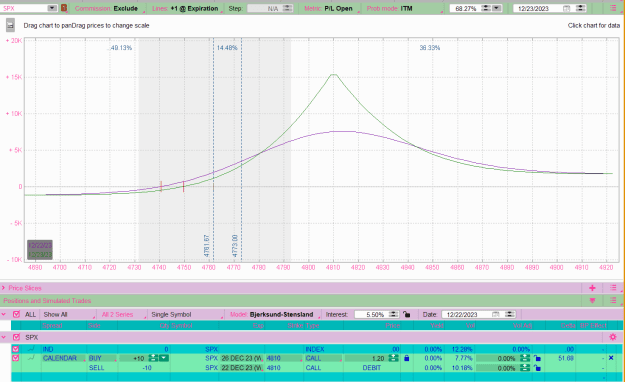Toggle the interest rate lock icon
Image resolution: width=625 pixels, height=382 pixels.
tap(407, 314)
